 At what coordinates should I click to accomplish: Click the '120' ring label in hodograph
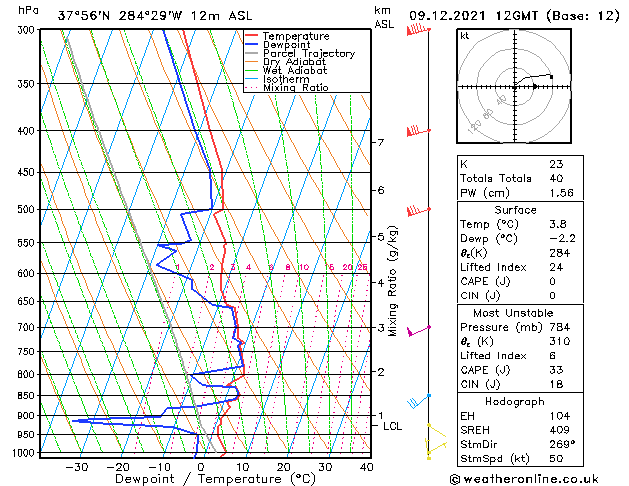tap(474, 127)
